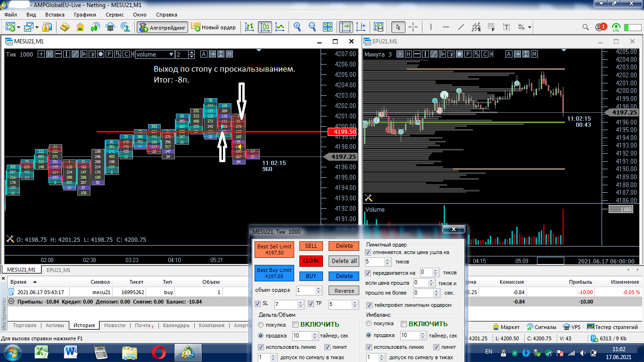Switch chart to candlestick type
The width and height of the screenshot is (644, 362).
pyautogui.click(x=265, y=27)
